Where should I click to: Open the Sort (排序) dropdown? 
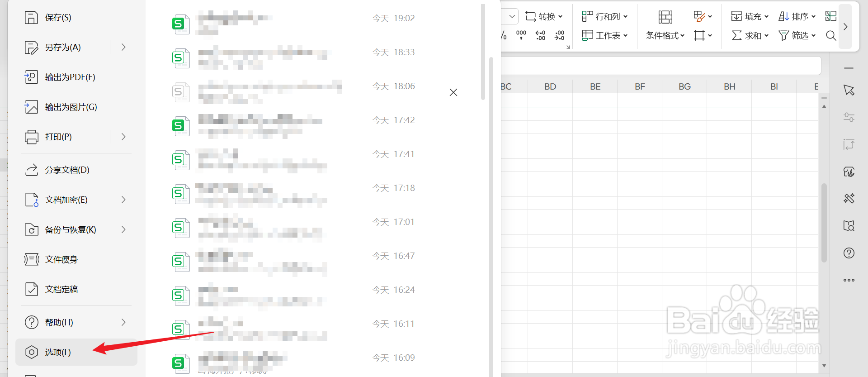(797, 17)
